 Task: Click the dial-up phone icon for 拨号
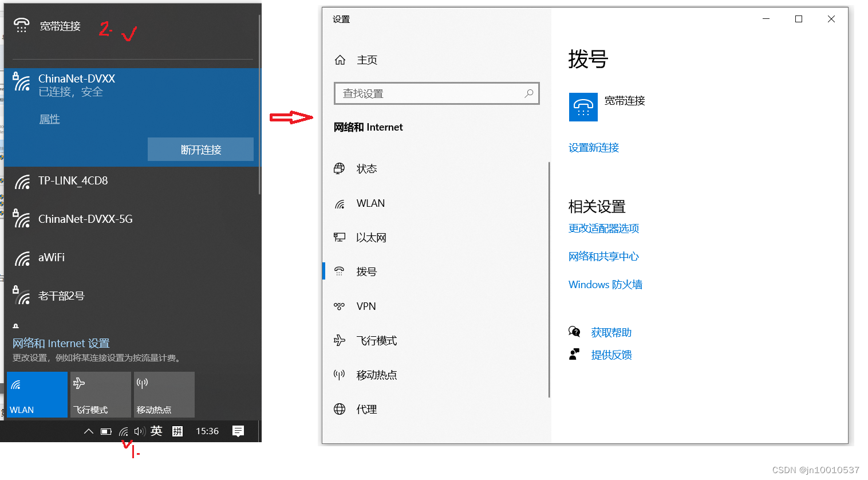pos(340,272)
